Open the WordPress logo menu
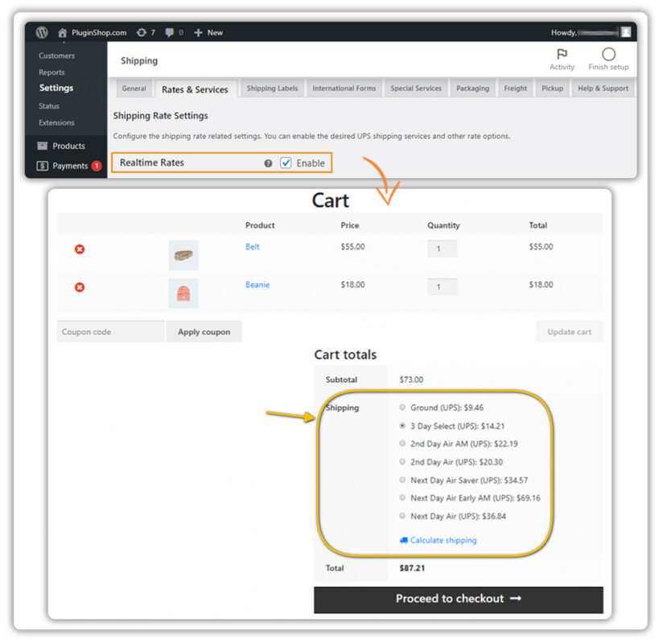The width and height of the screenshot is (659, 644). tap(42, 32)
